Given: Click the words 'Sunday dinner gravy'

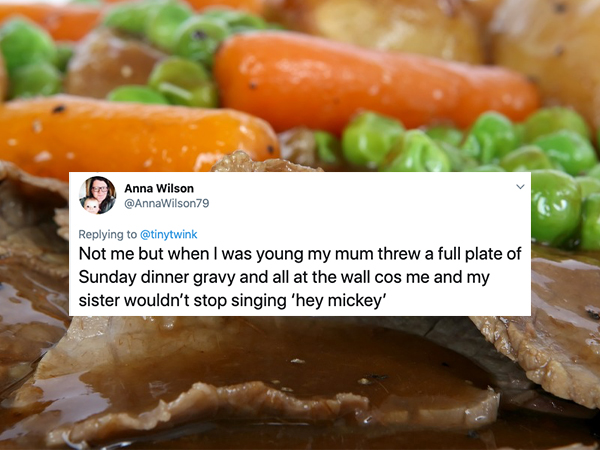Looking at the screenshot, I should [156, 278].
